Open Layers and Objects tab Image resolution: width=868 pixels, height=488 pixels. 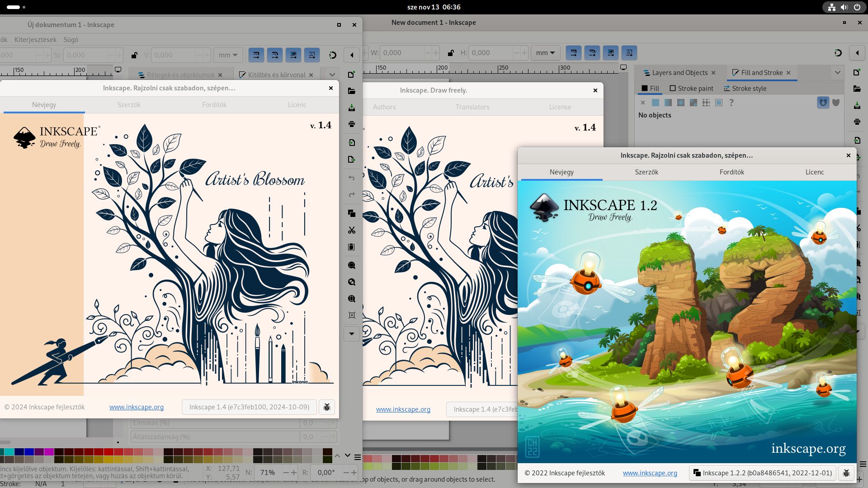pos(679,73)
